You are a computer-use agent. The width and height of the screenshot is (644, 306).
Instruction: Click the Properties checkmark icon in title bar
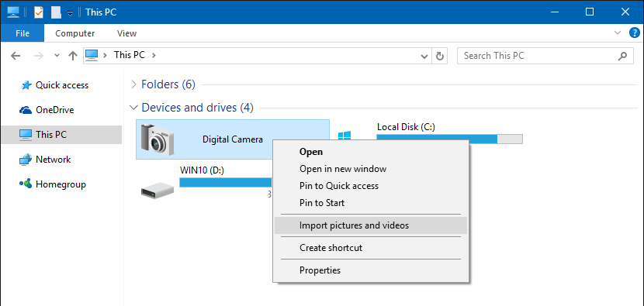pos(39,12)
